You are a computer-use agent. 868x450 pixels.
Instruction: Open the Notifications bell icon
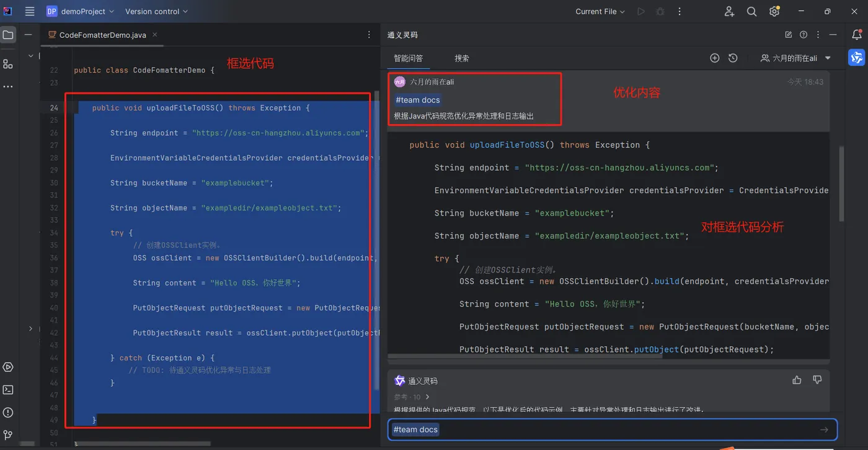(x=857, y=35)
